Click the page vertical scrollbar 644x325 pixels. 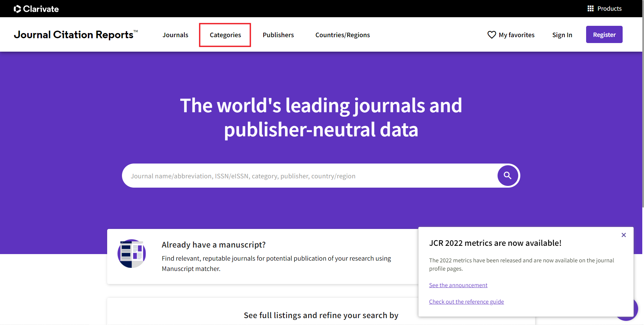[643, 103]
